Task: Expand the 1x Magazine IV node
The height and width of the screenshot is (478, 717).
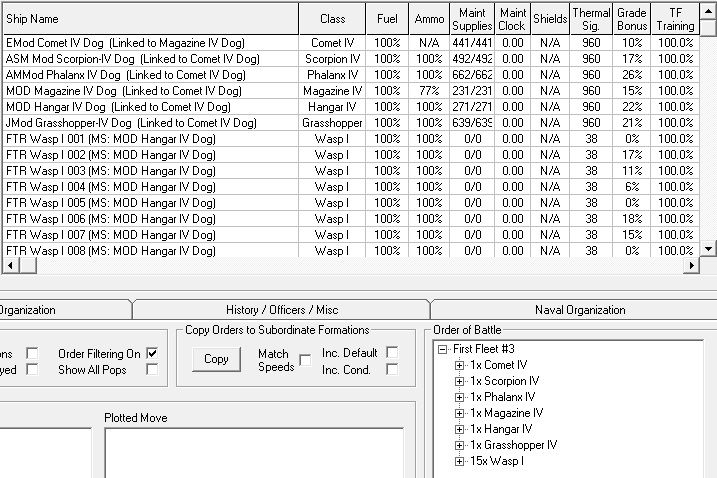Action: tap(460, 414)
